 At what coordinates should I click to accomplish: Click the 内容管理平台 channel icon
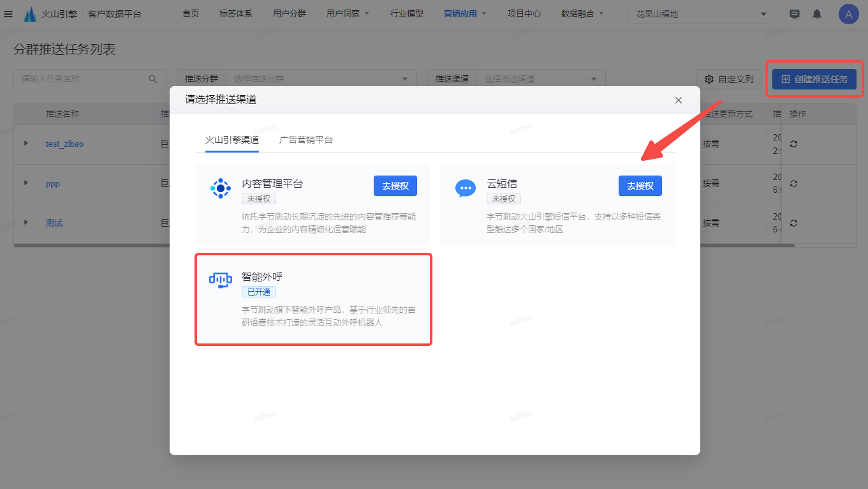pyautogui.click(x=221, y=188)
